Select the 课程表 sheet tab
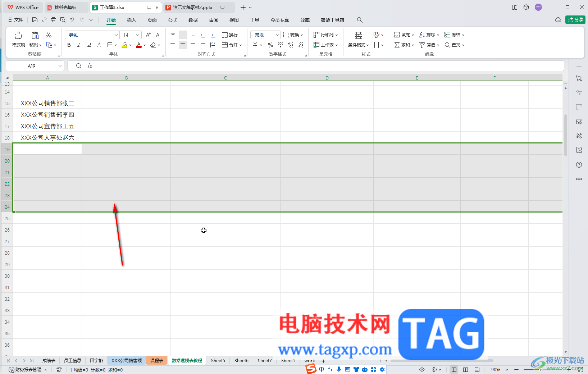Image resolution: width=588 pixels, height=374 pixels. click(x=157, y=360)
